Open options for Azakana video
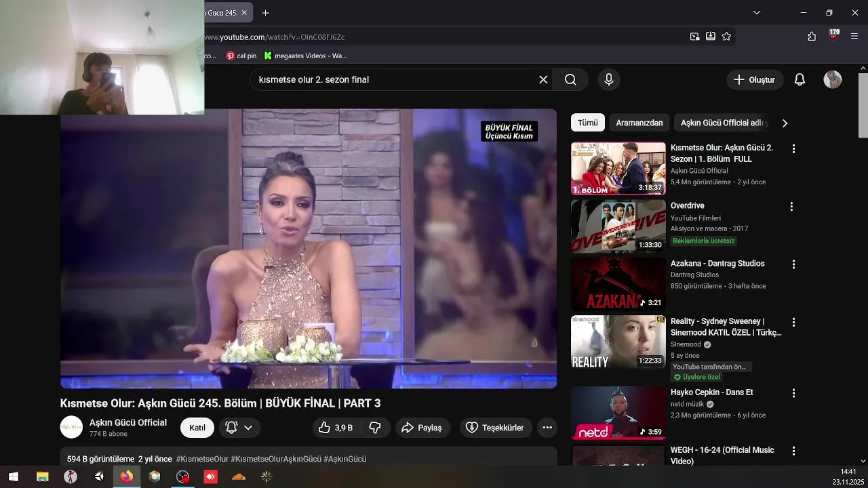Viewport: 868px width, 488px height. tap(793, 264)
